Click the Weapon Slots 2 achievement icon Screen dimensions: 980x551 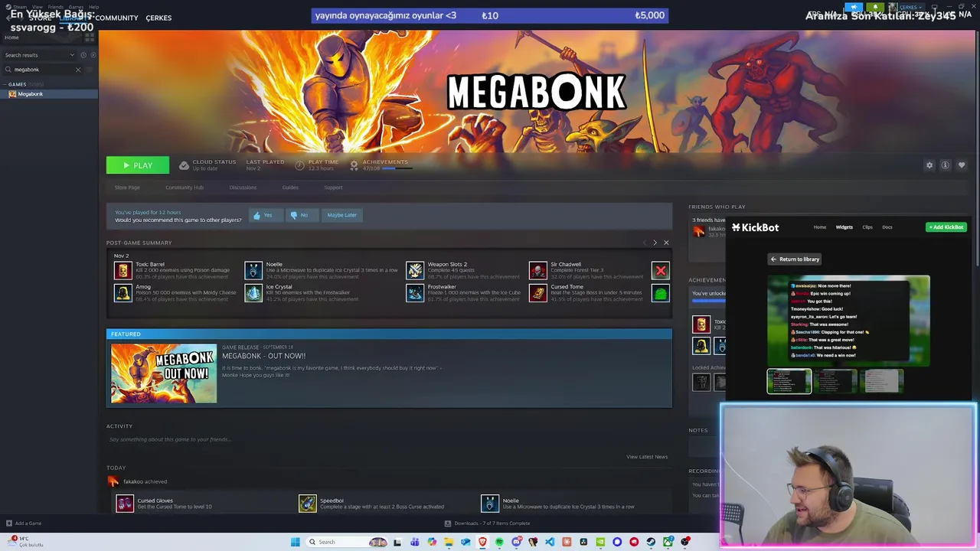[x=414, y=270]
